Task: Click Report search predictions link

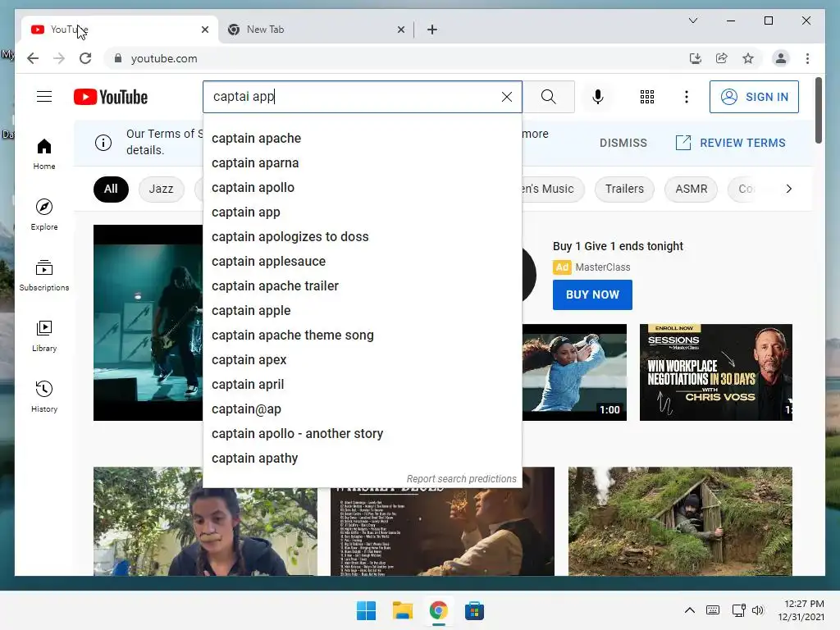Action: 461,478
